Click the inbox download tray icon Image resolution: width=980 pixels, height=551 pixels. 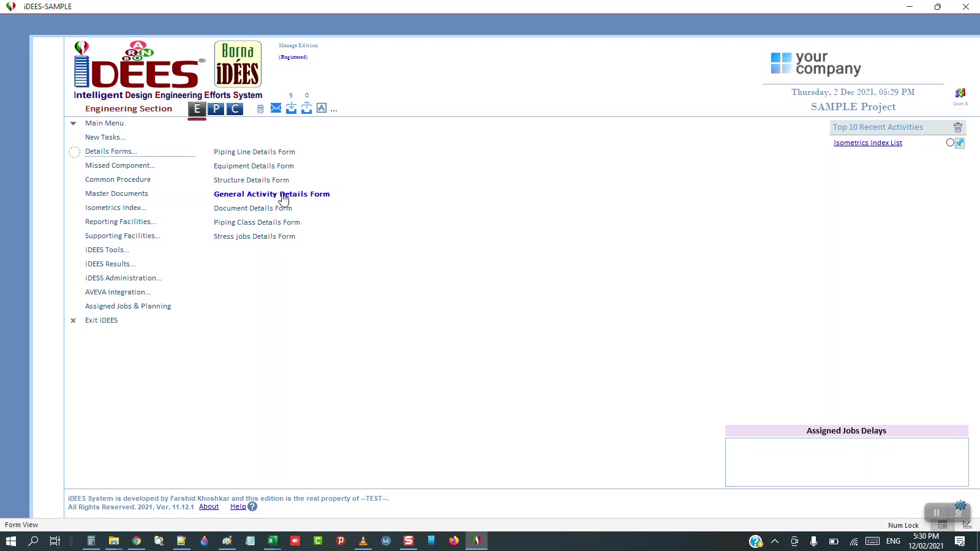[x=291, y=108]
